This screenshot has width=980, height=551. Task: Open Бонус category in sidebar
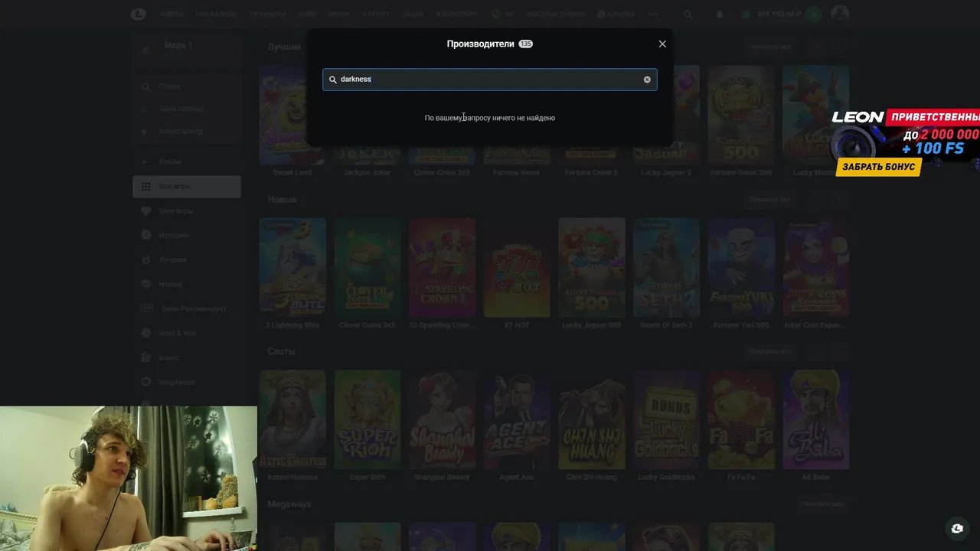tap(187, 357)
